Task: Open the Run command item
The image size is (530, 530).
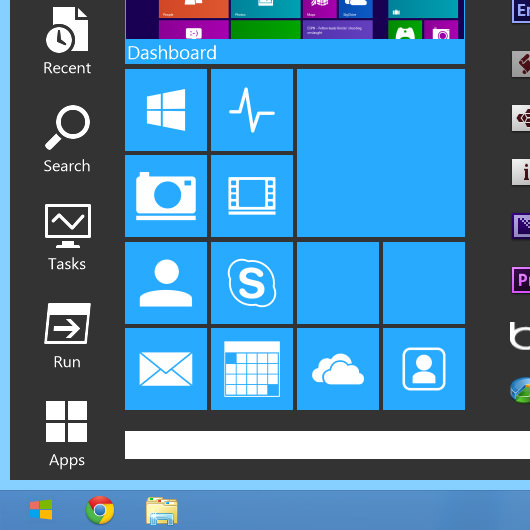Action: [67, 336]
